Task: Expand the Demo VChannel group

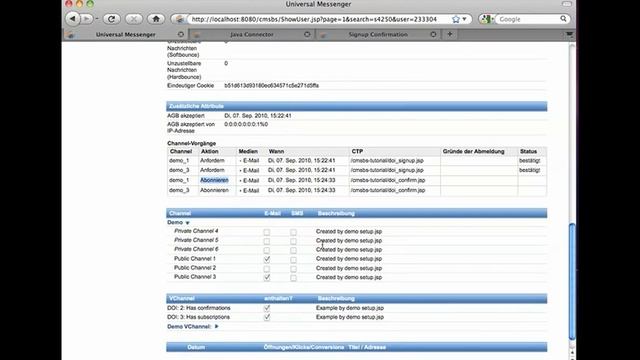Action: (216, 327)
